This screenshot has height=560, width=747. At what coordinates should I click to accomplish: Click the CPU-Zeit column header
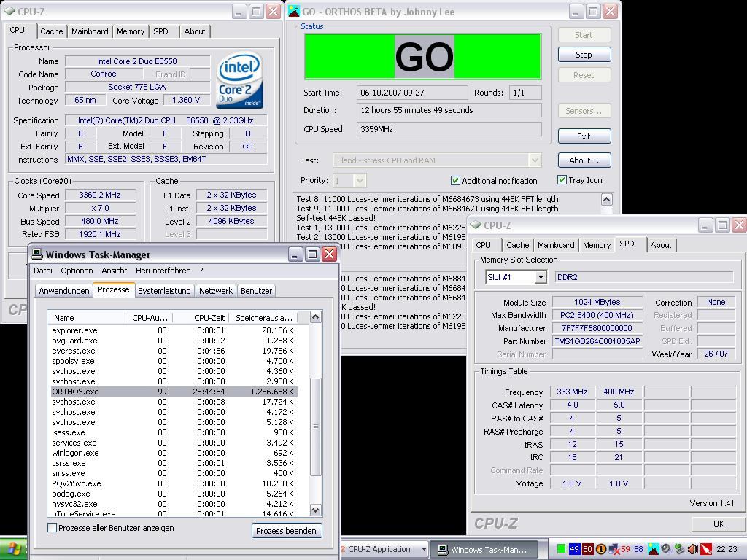pyautogui.click(x=201, y=318)
